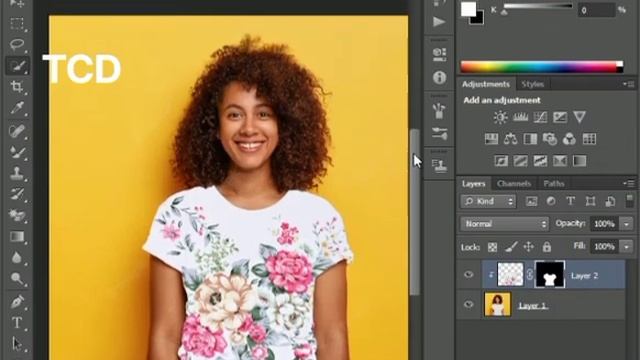Select the Blur tool
Viewport: 640px width, 360px height.
click(x=17, y=258)
